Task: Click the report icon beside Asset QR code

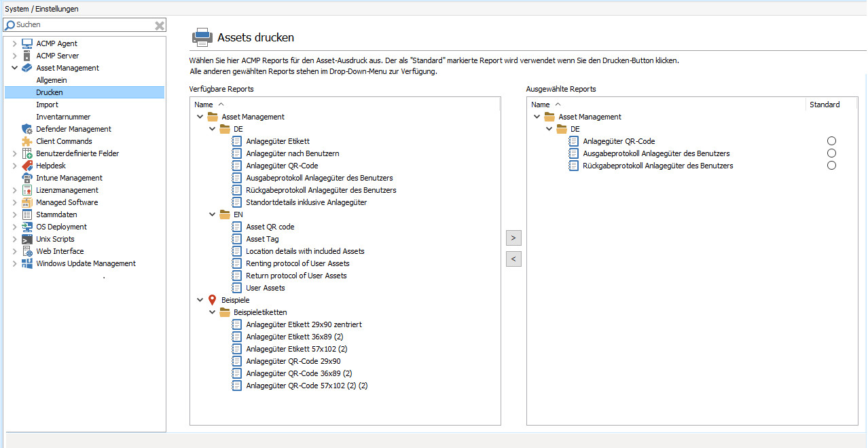Action: [236, 226]
